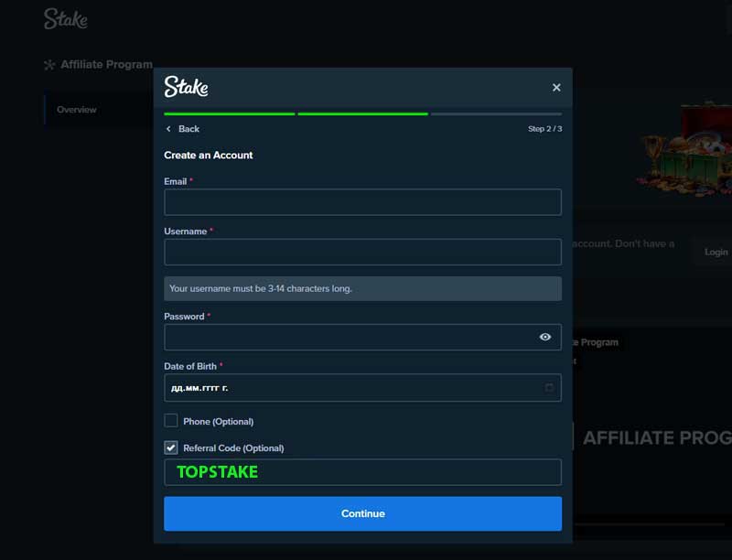Click inside the Email input field
732x560 pixels.
pos(362,202)
